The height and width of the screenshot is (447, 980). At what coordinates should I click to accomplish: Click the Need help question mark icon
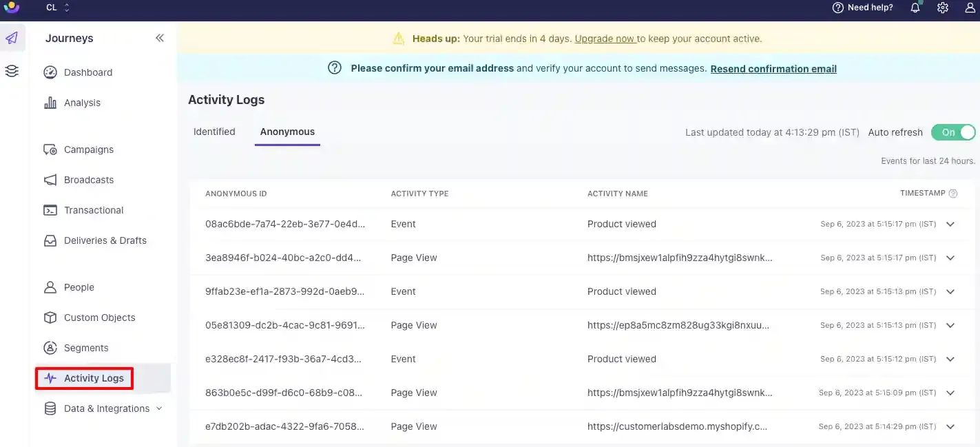pyautogui.click(x=838, y=8)
